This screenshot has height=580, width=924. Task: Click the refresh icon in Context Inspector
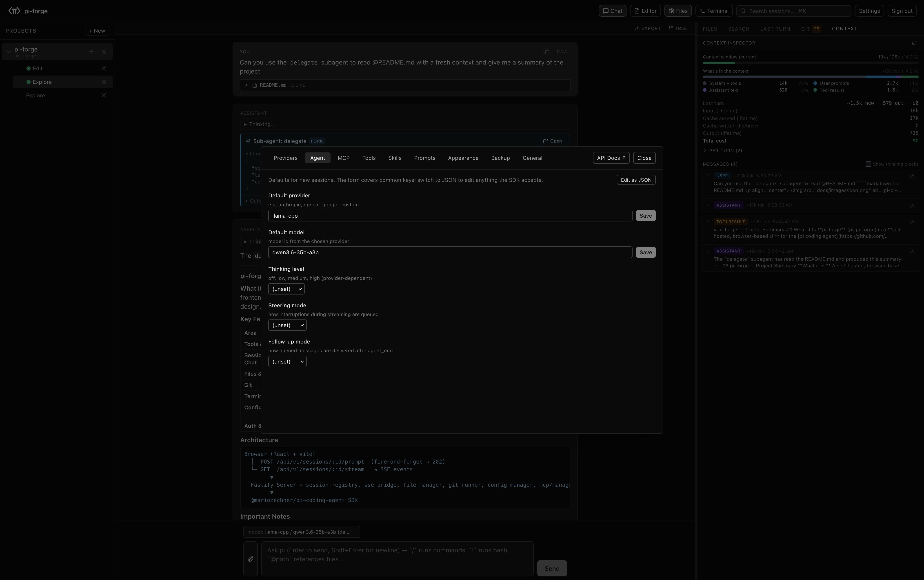pyautogui.click(x=914, y=43)
